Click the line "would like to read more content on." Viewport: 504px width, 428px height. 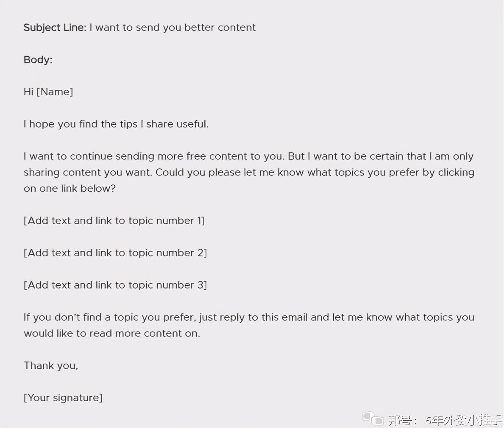pos(112,334)
